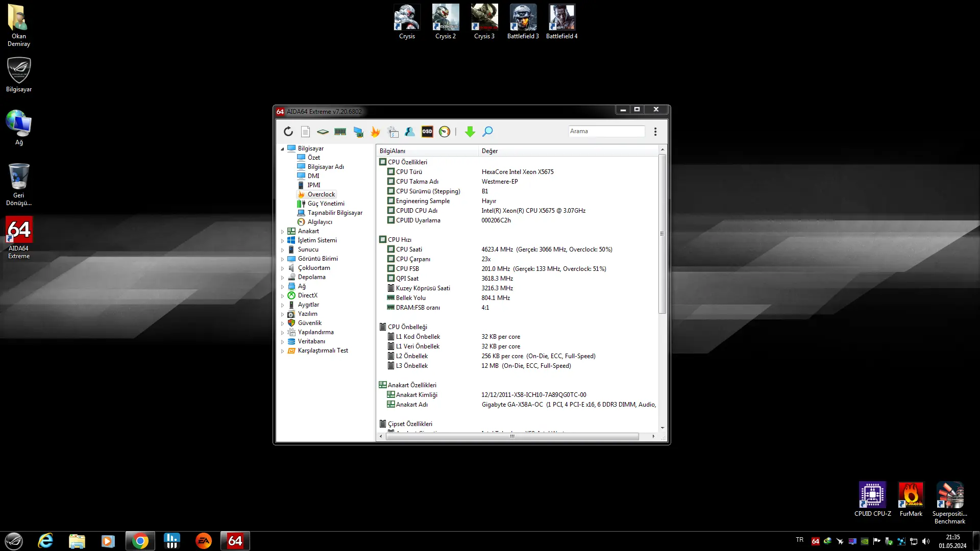Screen dimensions: 980x551
Task: Collapse the Bilgisayar tree node
Action: point(282,148)
